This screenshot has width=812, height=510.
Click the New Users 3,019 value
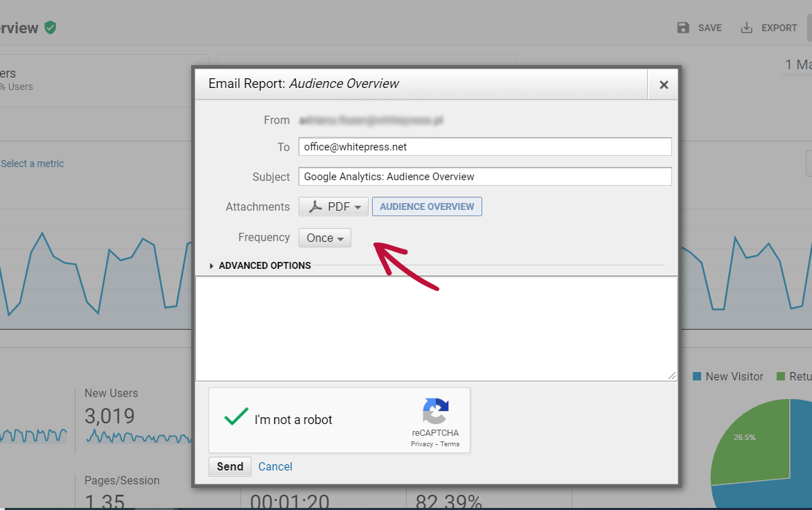tap(109, 416)
